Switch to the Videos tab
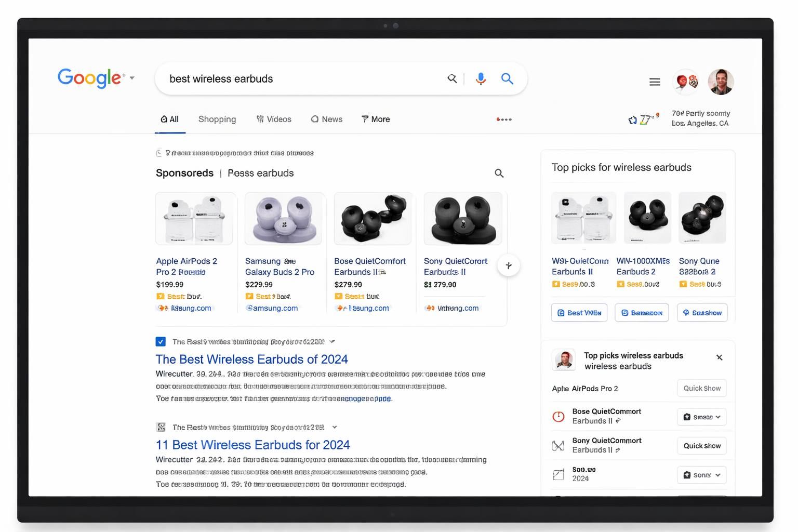 point(274,119)
